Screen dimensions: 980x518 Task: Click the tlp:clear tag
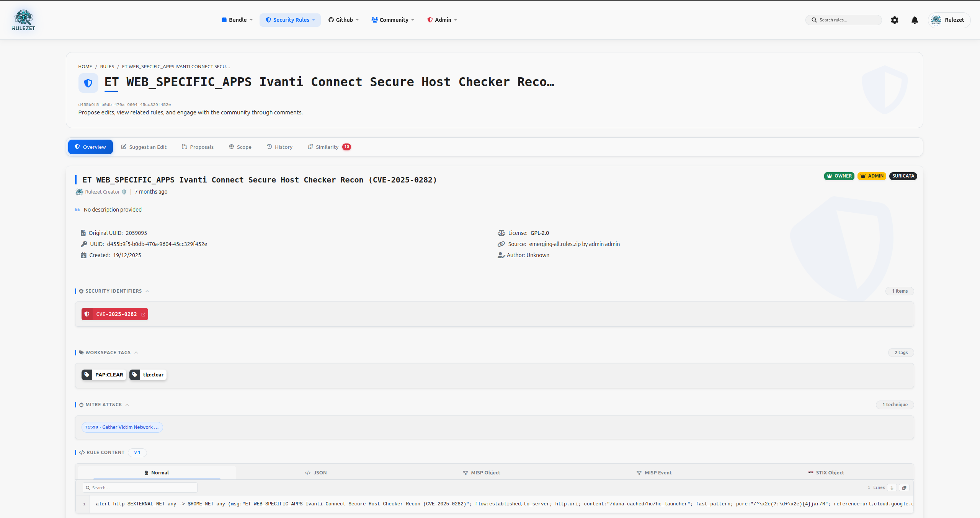click(148, 375)
